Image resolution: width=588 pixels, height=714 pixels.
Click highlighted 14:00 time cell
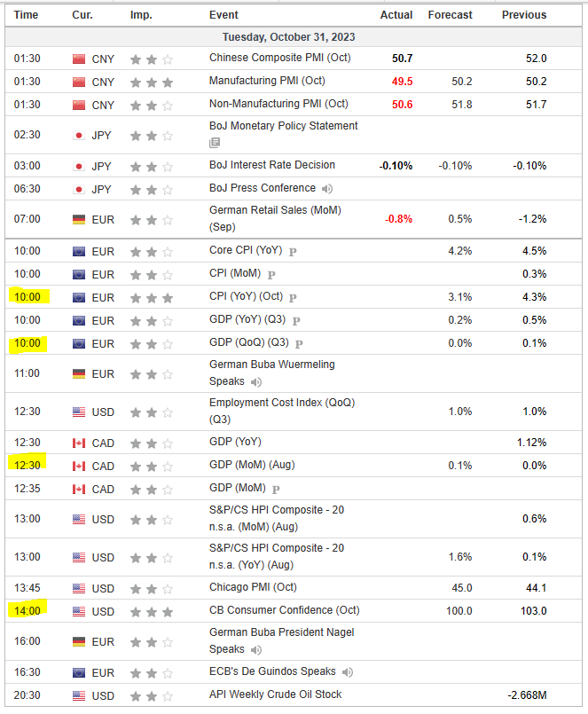coord(27,610)
